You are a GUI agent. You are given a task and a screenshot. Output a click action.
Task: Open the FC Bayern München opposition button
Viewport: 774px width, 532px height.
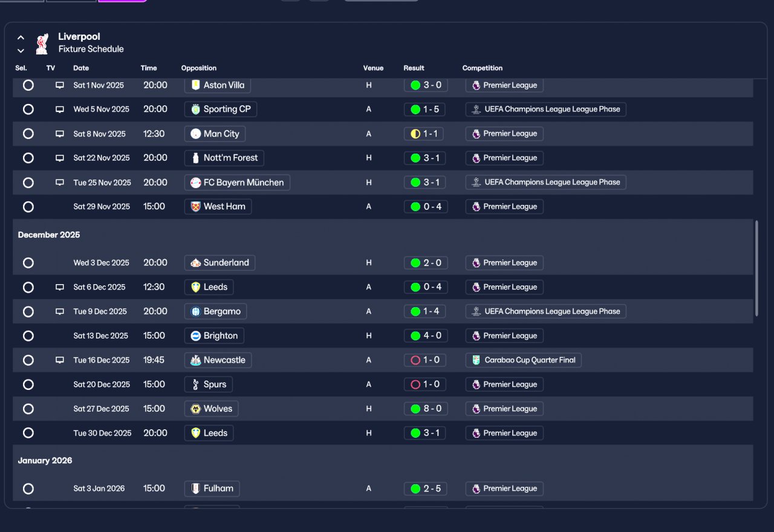[x=237, y=182]
